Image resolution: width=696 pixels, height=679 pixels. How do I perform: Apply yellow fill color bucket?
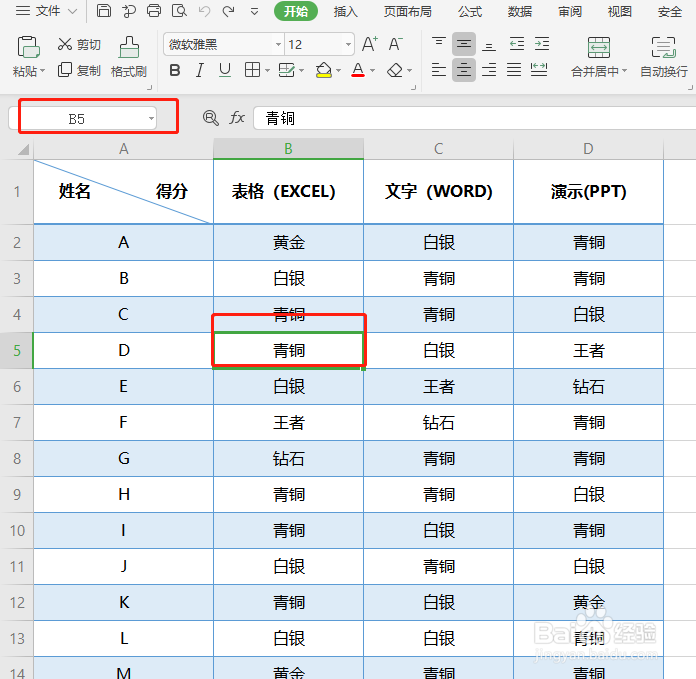(324, 70)
